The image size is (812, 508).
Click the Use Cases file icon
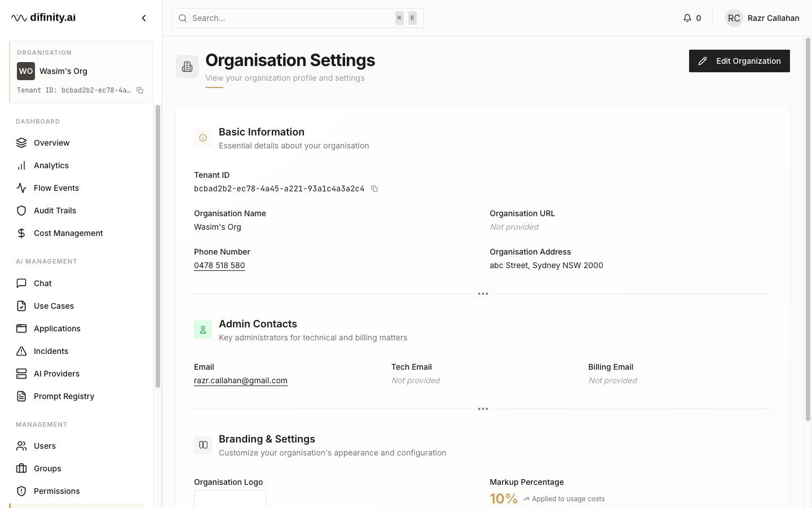click(x=21, y=306)
